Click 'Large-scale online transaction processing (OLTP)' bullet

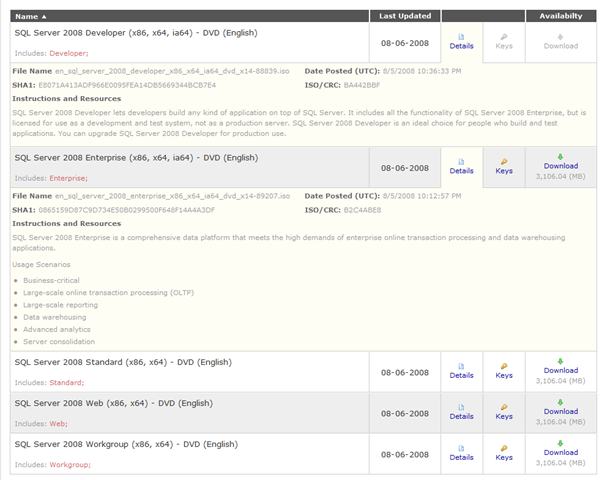tap(109, 293)
